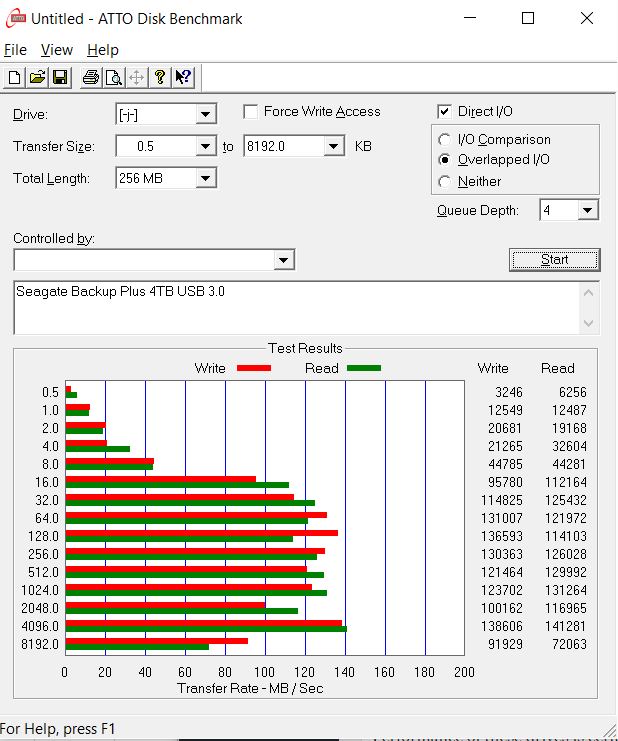
Task: Click the Read column header in results
Action: [x=558, y=368]
